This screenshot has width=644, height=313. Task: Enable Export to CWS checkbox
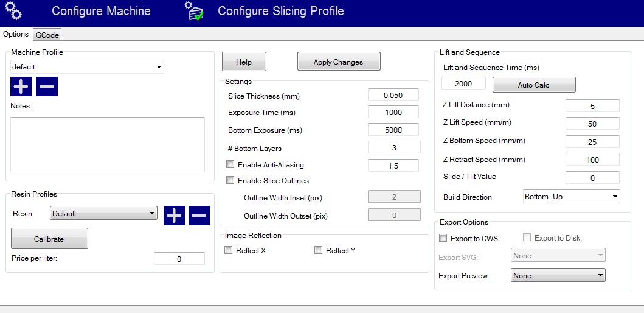(443, 238)
